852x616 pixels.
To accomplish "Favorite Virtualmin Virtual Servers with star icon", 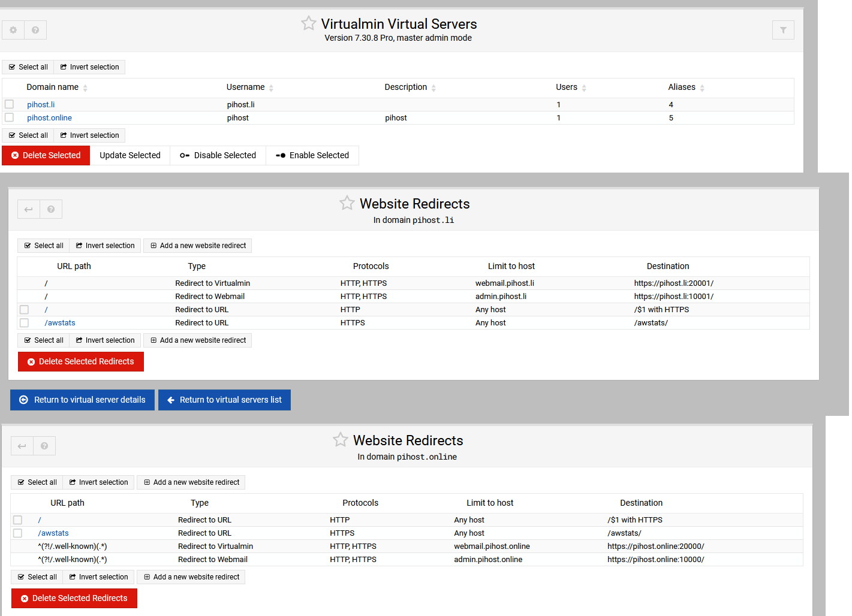I will [309, 23].
